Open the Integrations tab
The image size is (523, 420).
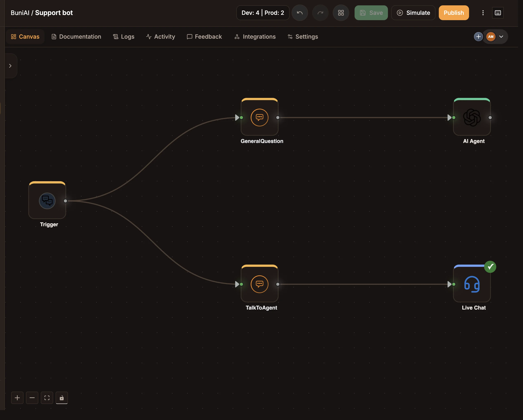(255, 37)
